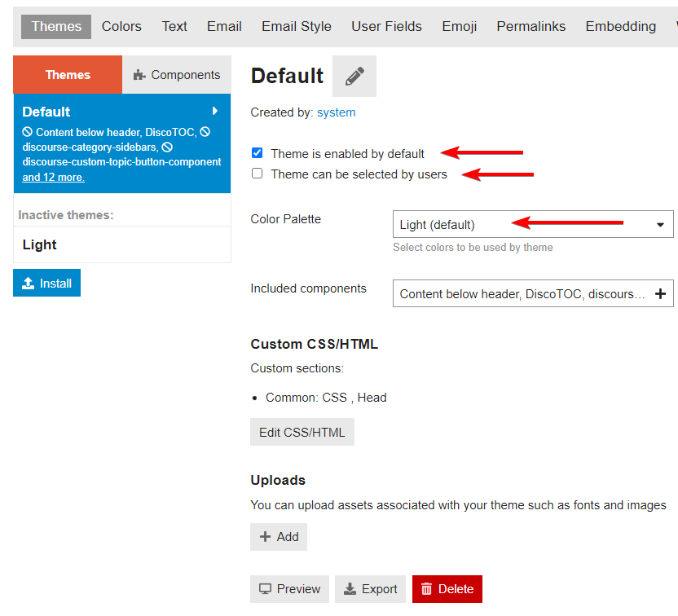Open the User Fields tab
The width and height of the screenshot is (678, 616).
tap(386, 26)
